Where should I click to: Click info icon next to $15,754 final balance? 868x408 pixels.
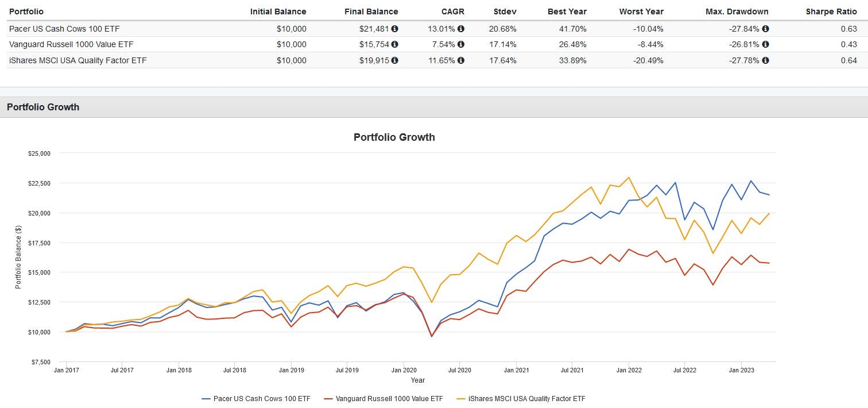coord(395,44)
